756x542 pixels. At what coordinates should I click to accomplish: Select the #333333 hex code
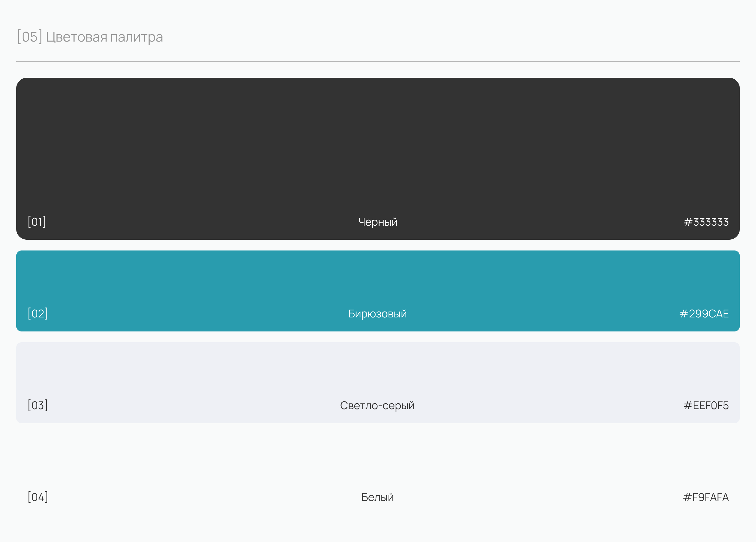tap(706, 222)
